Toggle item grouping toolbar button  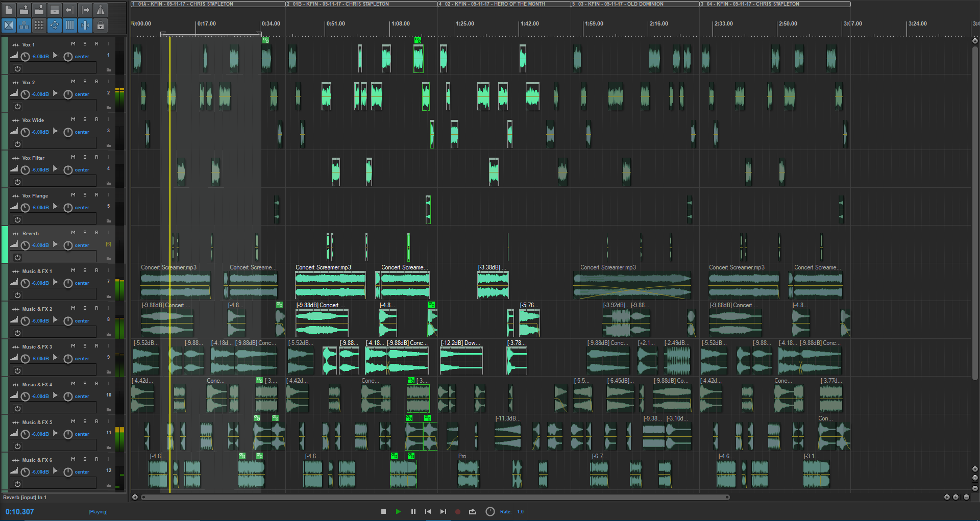(24, 25)
